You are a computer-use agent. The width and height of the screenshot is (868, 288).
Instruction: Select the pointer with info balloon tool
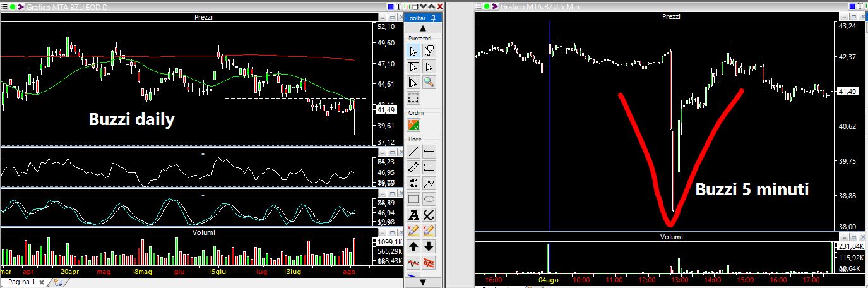[429, 51]
